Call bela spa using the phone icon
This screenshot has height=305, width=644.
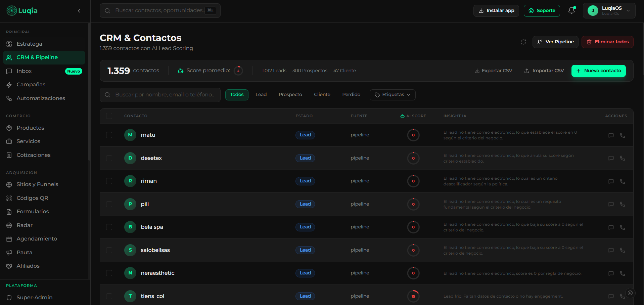622,227
